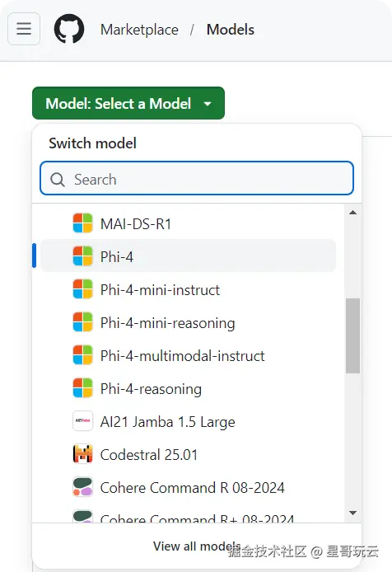Expand the Model: Select a Model dropdown
The image size is (392, 572).
(128, 103)
